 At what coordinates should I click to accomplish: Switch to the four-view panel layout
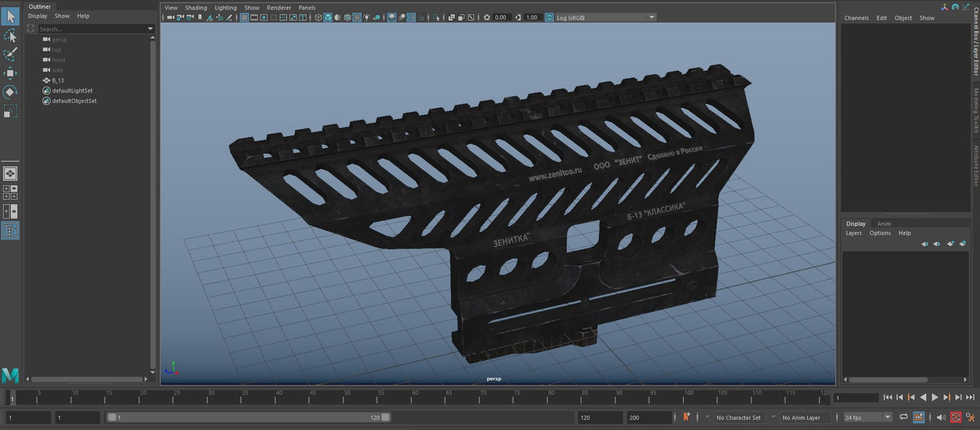(10, 193)
